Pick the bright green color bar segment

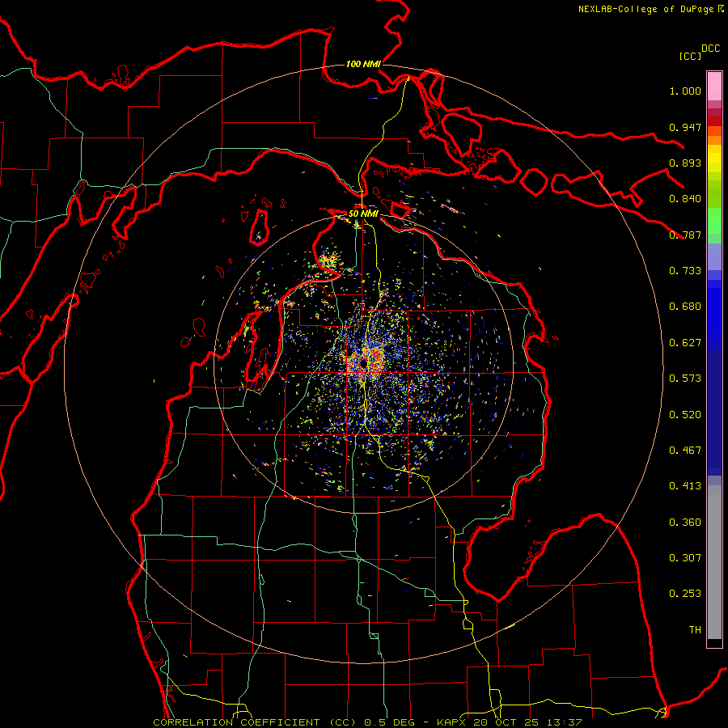tap(714, 221)
